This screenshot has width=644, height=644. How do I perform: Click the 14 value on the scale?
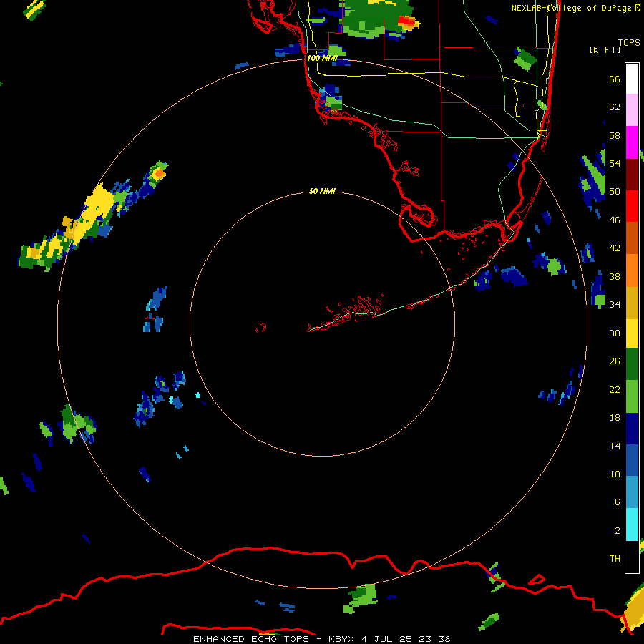pos(615,446)
